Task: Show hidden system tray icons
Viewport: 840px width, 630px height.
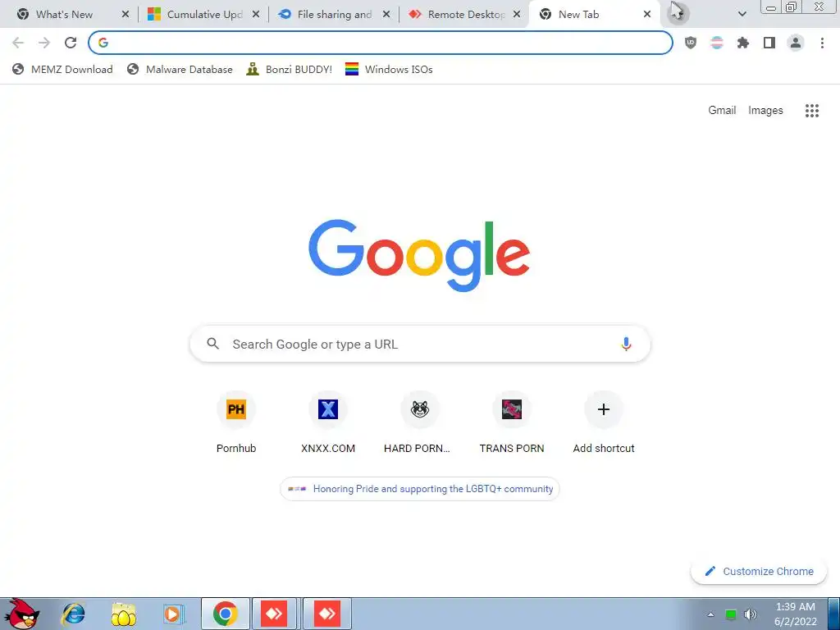Action: coord(710,614)
